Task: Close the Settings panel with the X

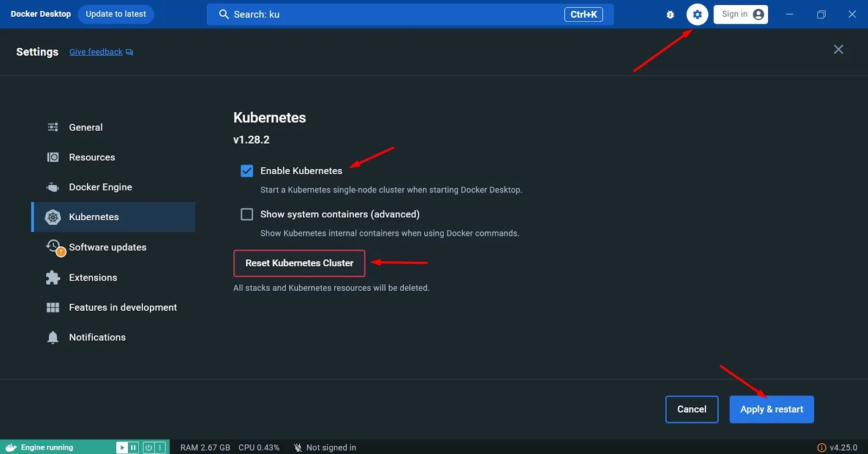Action: tap(838, 49)
